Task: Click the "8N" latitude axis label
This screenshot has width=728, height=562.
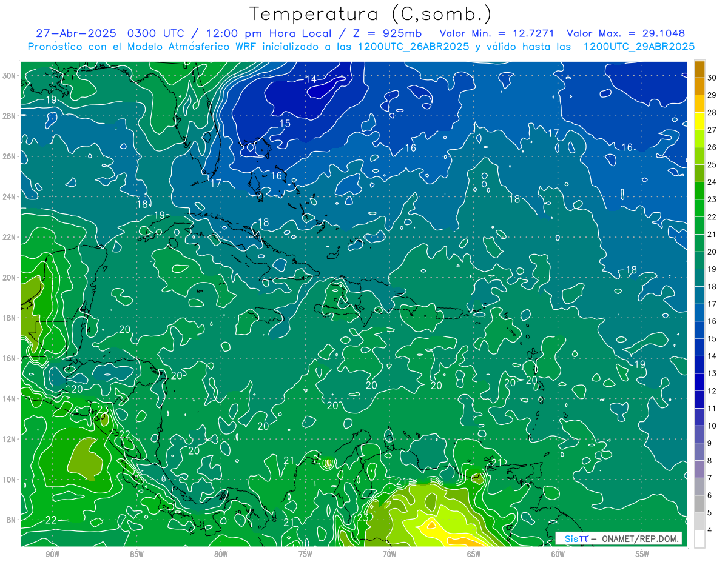Action: 12,520
